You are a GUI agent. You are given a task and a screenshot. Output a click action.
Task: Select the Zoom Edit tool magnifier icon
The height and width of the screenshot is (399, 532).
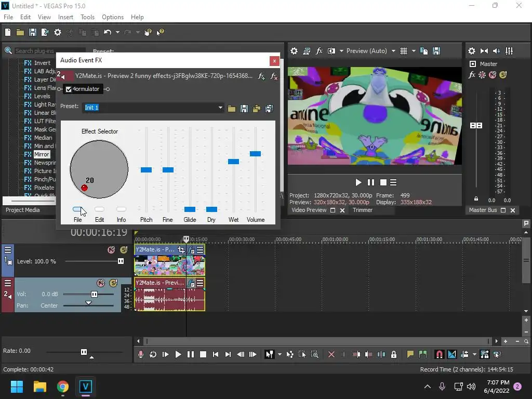point(314,354)
